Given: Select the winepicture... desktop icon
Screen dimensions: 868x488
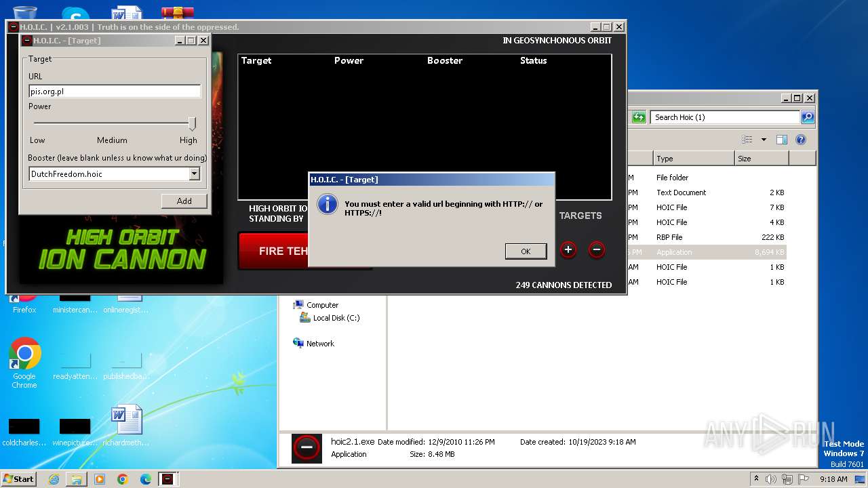Looking at the screenshot, I should pyautogui.click(x=75, y=432).
